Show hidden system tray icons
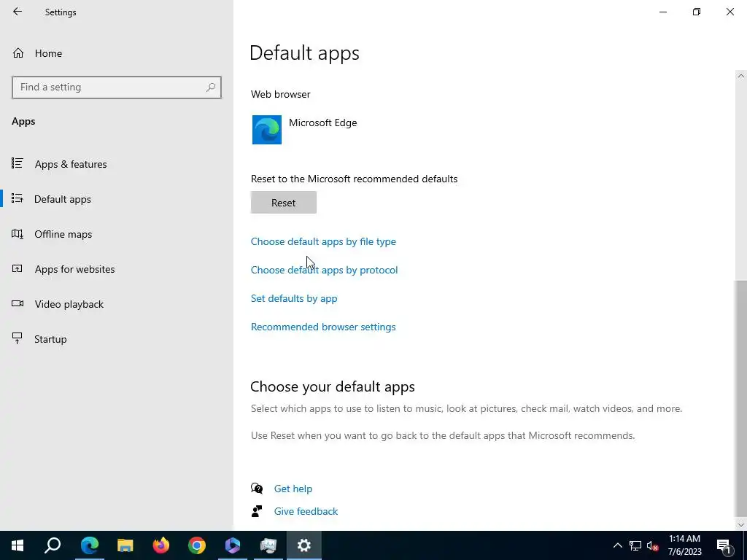The image size is (747, 560). [617, 545]
